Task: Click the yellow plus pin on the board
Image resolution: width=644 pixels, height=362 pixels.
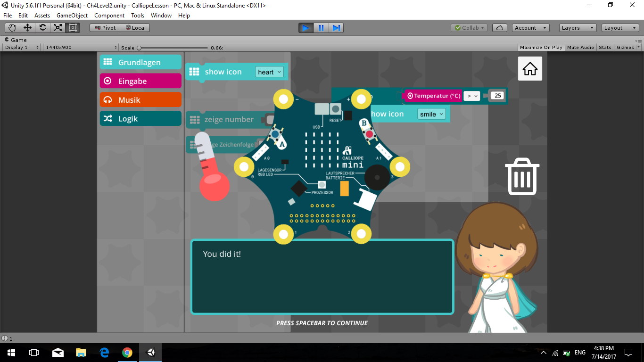Action: (x=361, y=99)
